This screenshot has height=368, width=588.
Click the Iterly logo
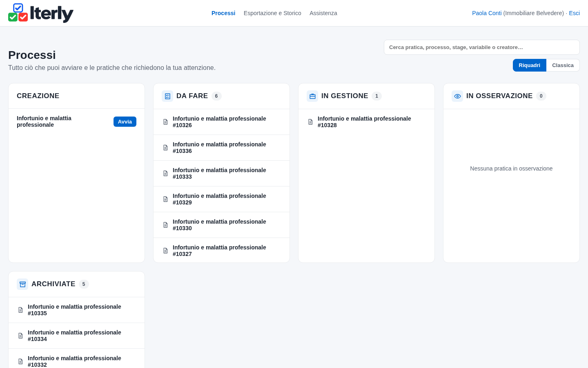tap(41, 13)
